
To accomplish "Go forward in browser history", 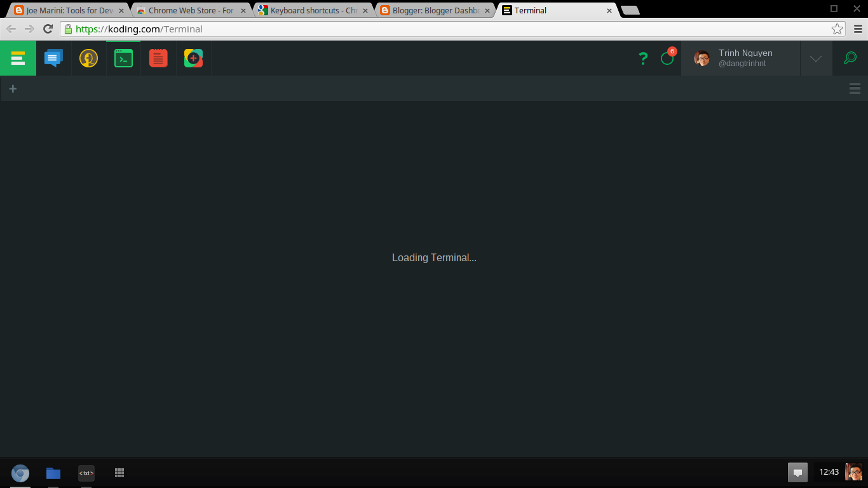I will (29, 29).
